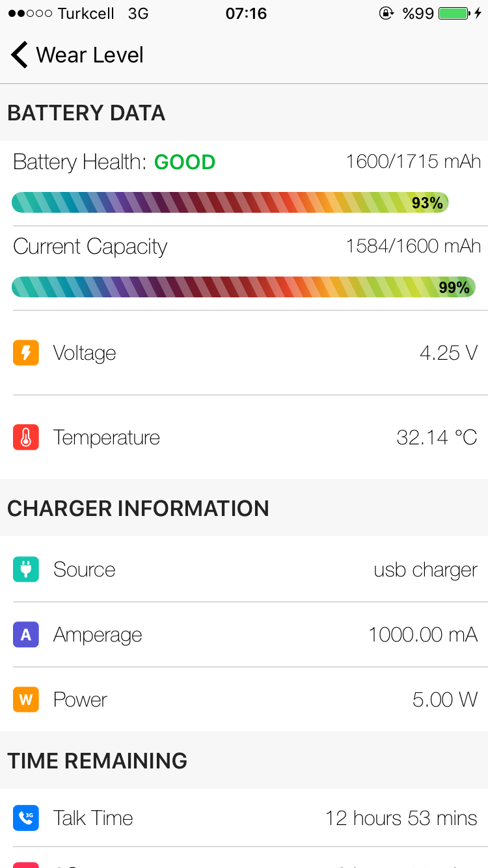Tap the orange Voltage lightning icon
This screenshot has width=488, height=868.
pyautogui.click(x=26, y=353)
